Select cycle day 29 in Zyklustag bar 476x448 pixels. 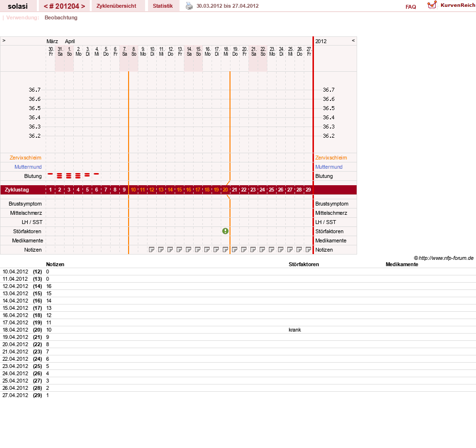pyautogui.click(x=308, y=190)
